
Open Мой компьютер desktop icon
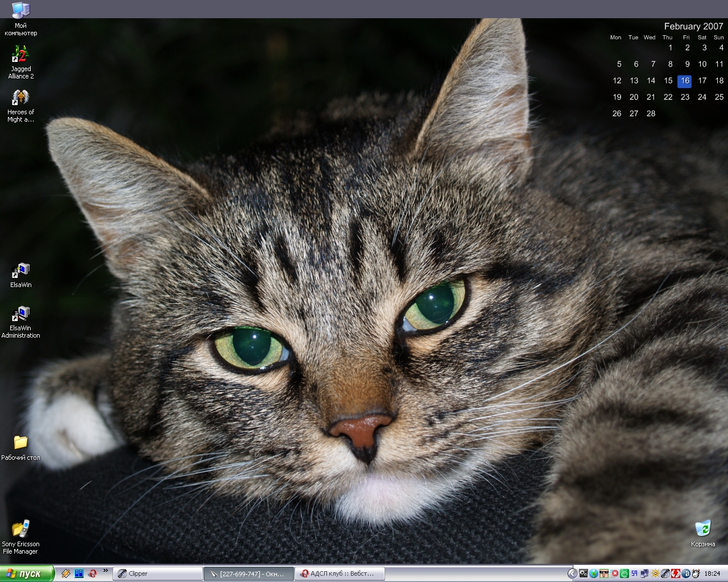click(20, 11)
